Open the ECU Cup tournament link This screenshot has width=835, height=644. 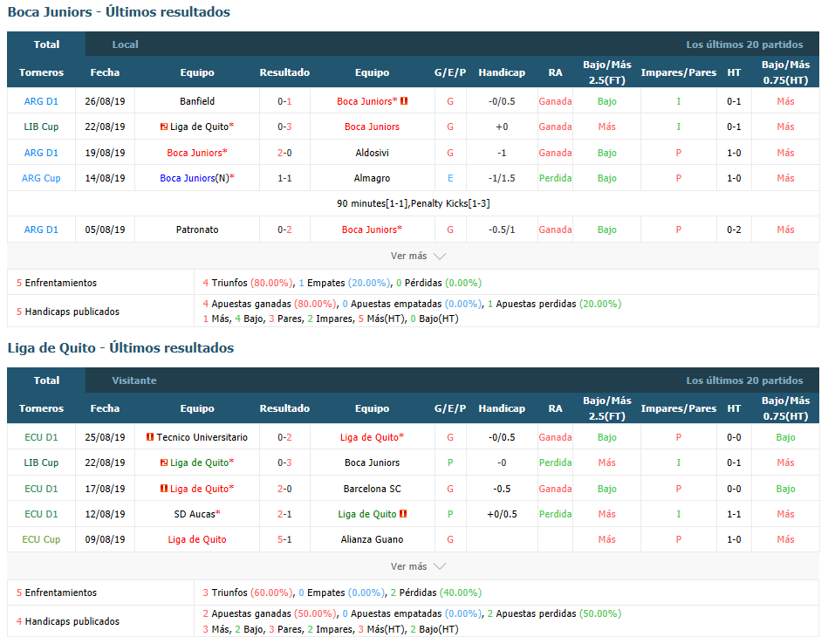pyautogui.click(x=41, y=539)
